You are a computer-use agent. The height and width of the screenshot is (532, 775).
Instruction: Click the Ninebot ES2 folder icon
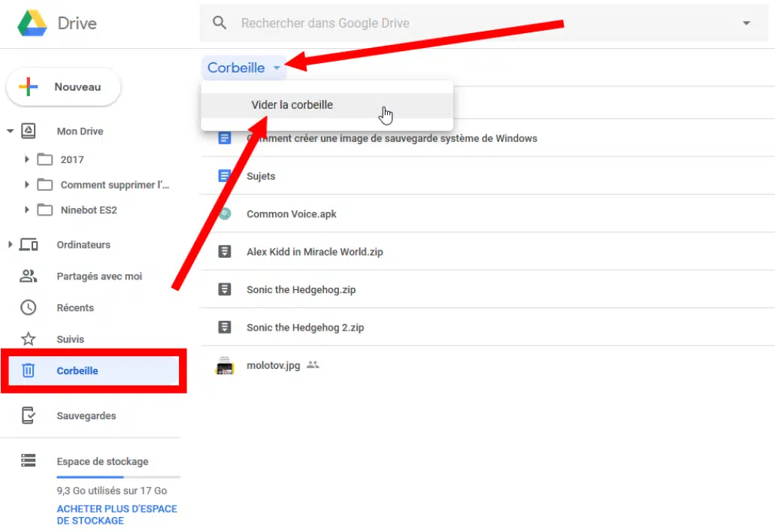pyautogui.click(x=45, y=210)
